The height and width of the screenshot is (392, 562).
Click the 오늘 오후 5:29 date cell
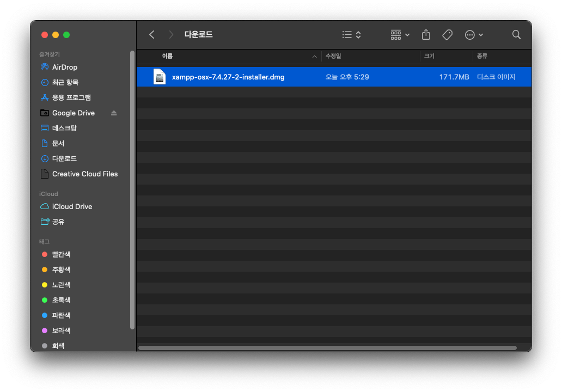pos(347,77)
